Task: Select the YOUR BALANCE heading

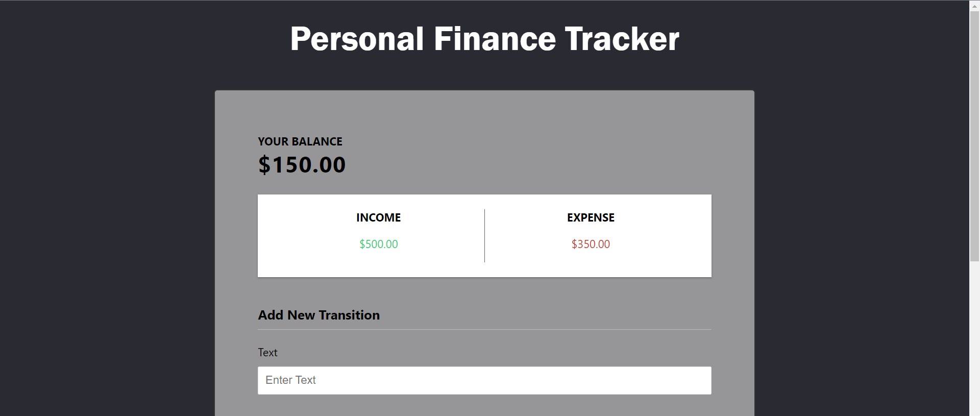Action: [x=300, y=141]
